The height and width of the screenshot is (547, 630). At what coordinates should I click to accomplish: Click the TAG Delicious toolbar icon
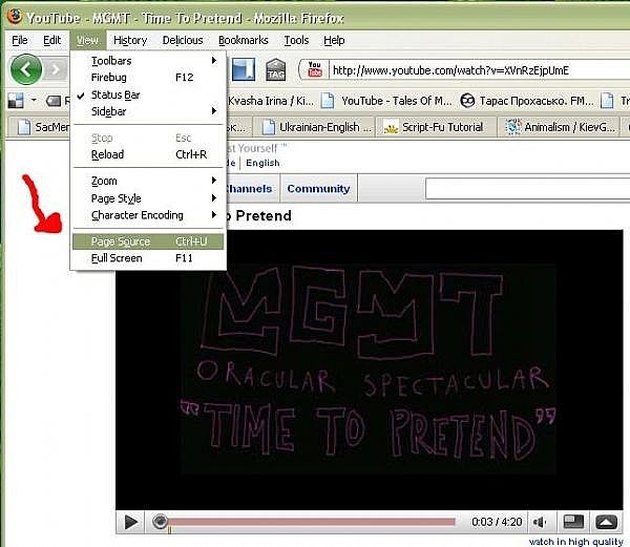(x=276, y=70)
